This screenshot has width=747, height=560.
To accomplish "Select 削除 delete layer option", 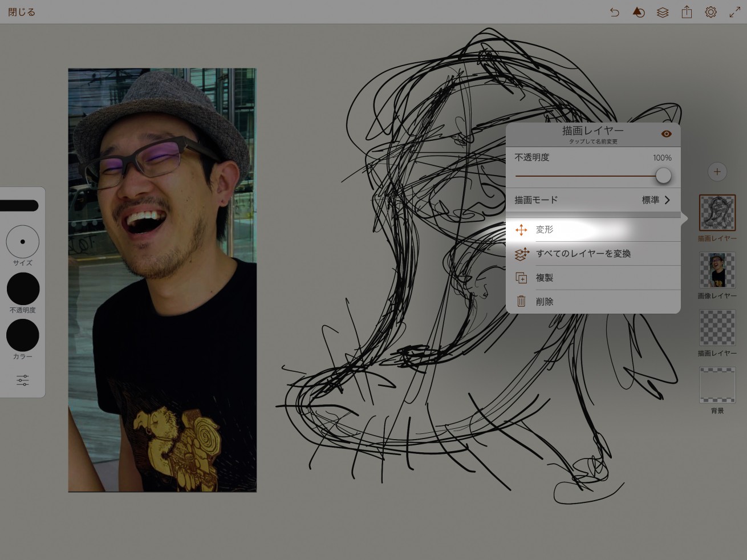I will 593,302.
